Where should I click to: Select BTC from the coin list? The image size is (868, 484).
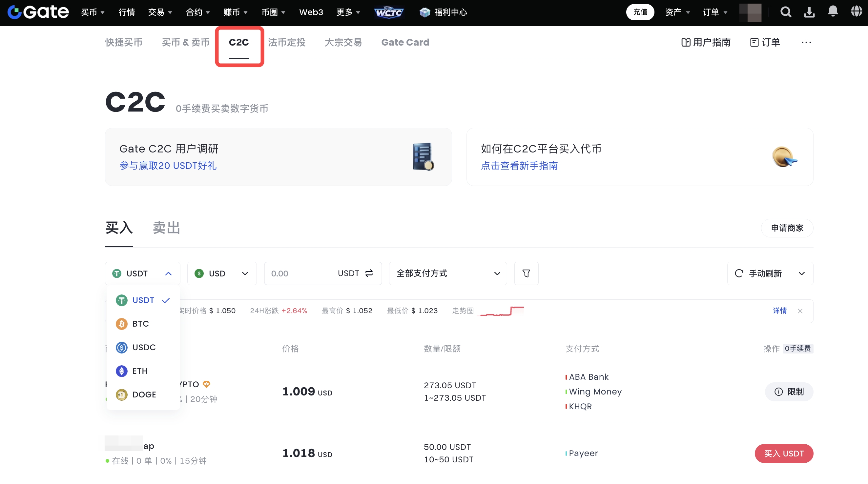click(x=140, y=324)
